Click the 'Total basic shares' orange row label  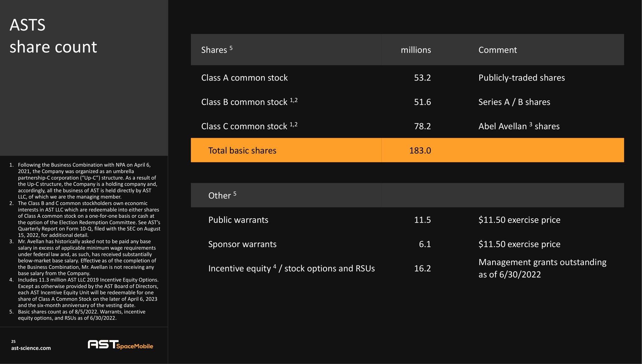click(242, 150)
